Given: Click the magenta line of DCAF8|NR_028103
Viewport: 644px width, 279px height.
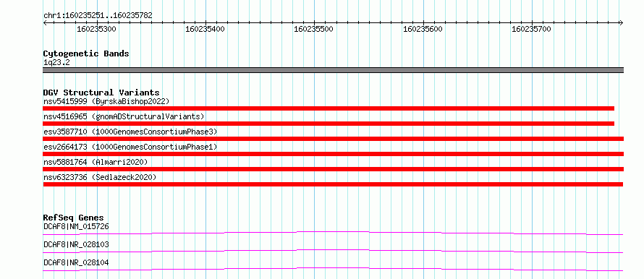Looking at the screenshot, I should [x=333, y=251].
